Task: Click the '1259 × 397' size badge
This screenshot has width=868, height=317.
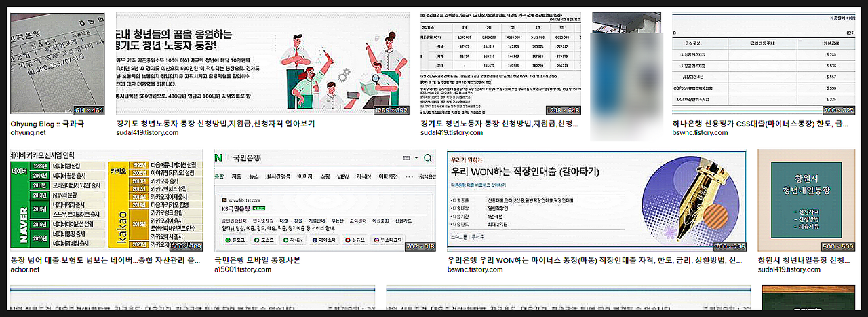Action: point(391,110)
